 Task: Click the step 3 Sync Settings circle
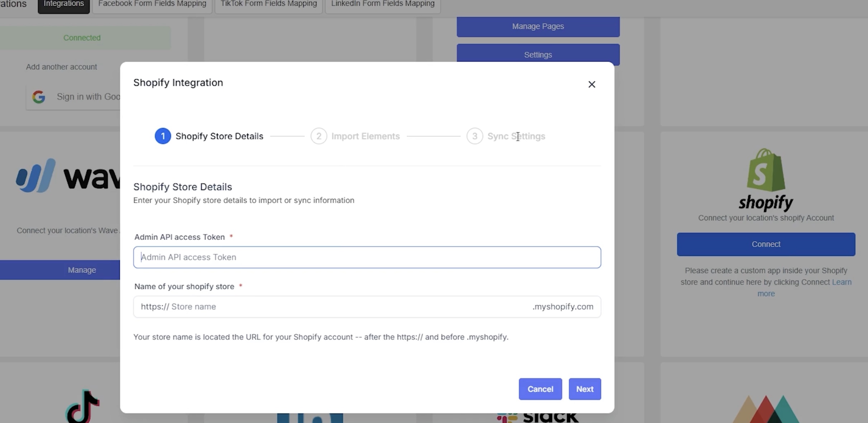tap(475, 136)
